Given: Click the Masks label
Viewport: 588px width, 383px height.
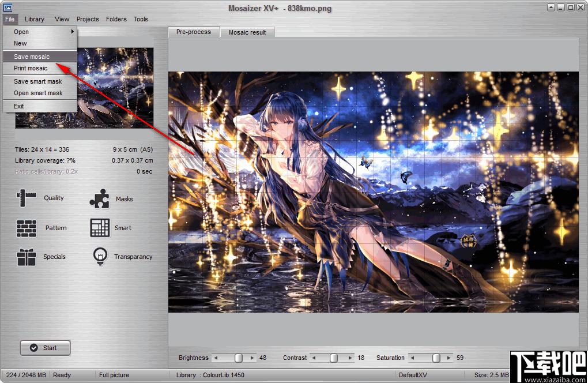Looking at the screenshot, I should 124,199.
